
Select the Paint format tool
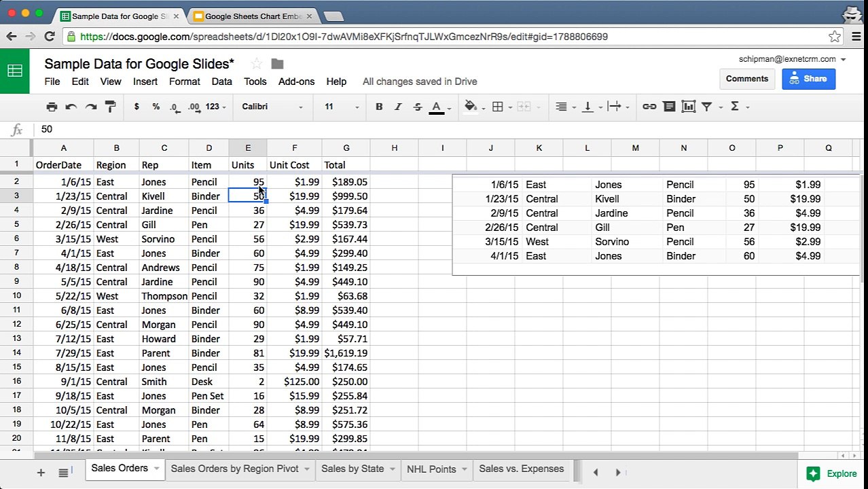click(x=110, y=107)
